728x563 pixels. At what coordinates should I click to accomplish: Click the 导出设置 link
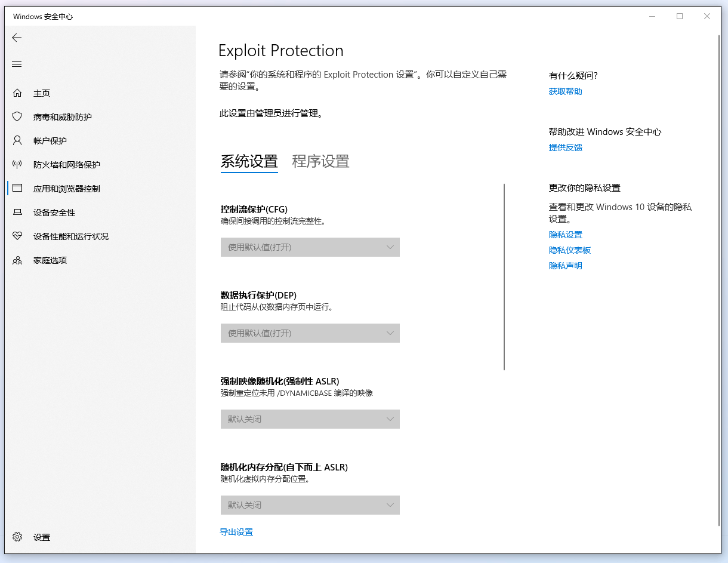point(236,532)
